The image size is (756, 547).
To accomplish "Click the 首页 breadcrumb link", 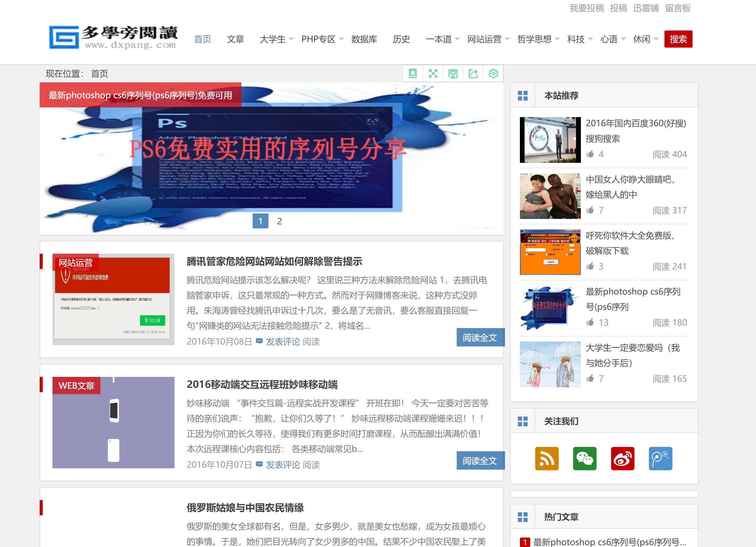I will point(99,73).
